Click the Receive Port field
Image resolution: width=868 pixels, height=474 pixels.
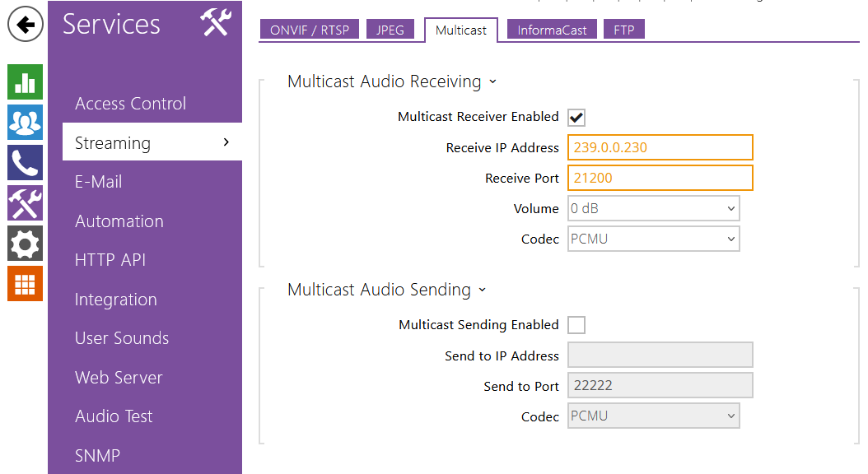[660, 178]
